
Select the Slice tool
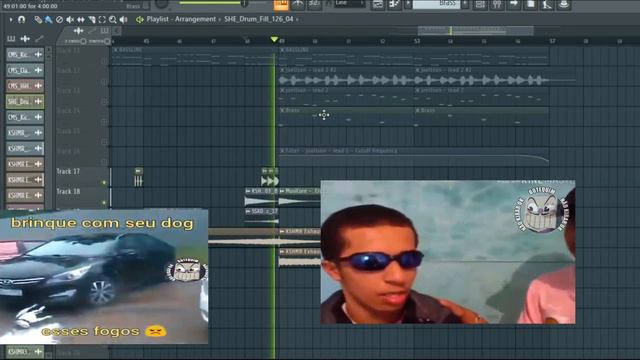(91, 19)
